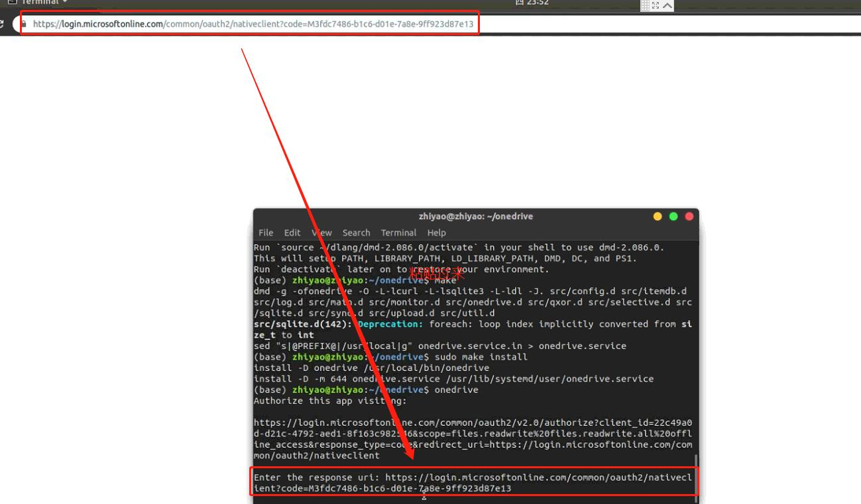Image resolution: width=861 pixels, height=504 pixels.
Task: Click the 'install -D -m 644 onedrive.service' line
Action: 453,379
